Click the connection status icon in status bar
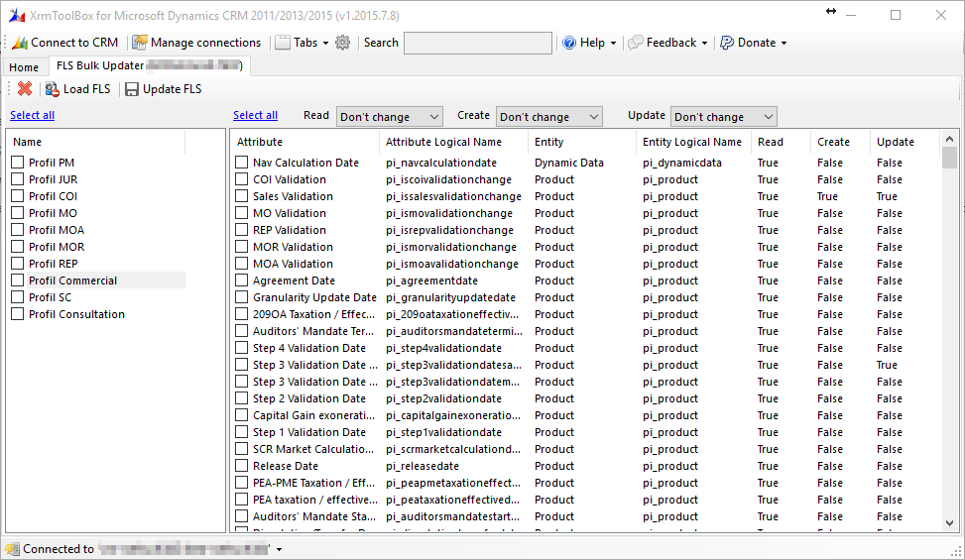The image size is (965, 560). [12, 549]
